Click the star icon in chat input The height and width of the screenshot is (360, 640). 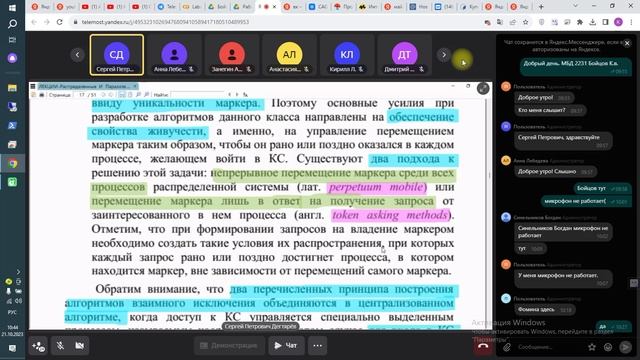pos(592,347)
